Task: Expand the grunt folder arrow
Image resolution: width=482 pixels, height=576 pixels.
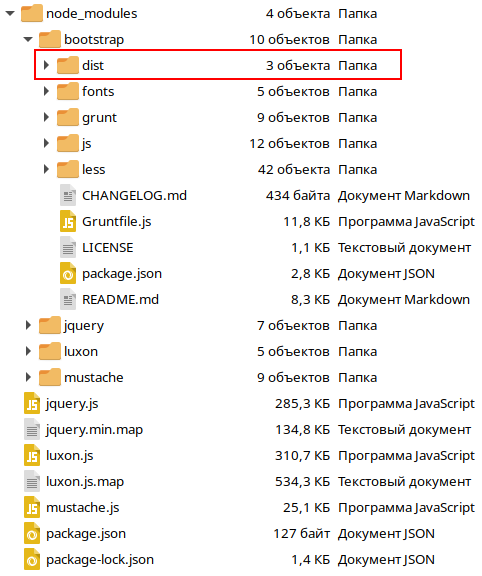Action: point(46,117)
